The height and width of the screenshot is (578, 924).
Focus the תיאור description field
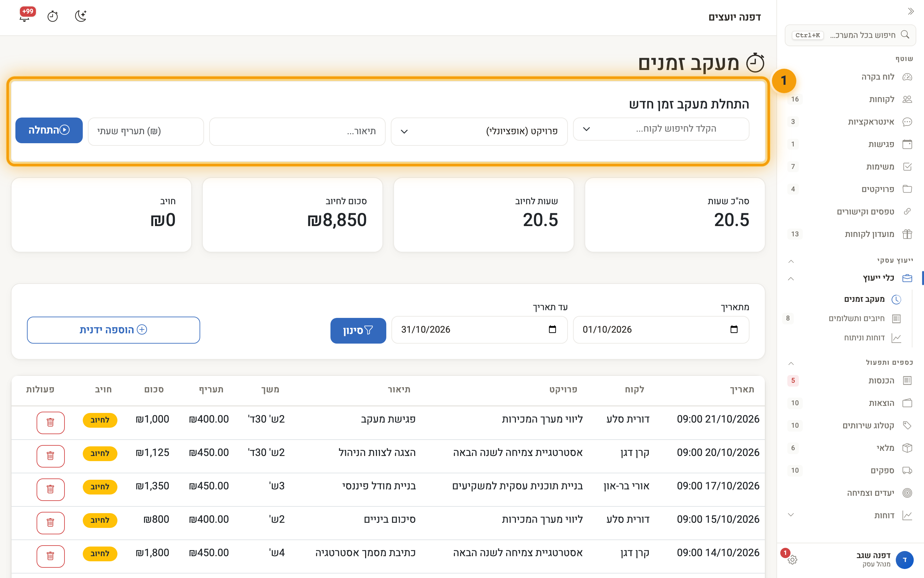point(297,132)
